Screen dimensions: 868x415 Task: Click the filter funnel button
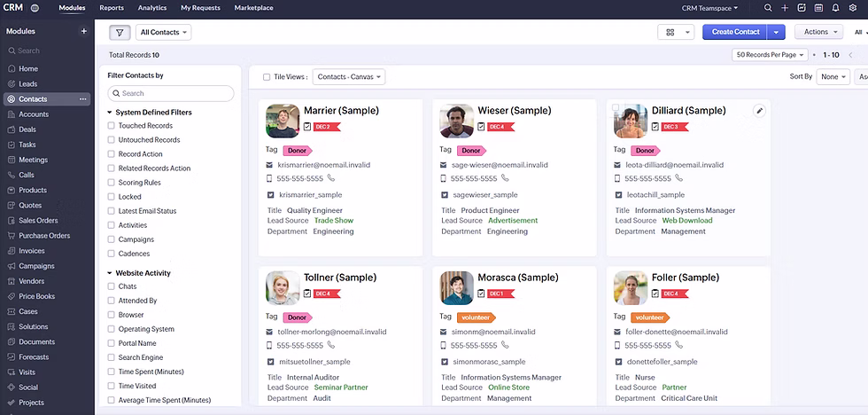(120, 32)
